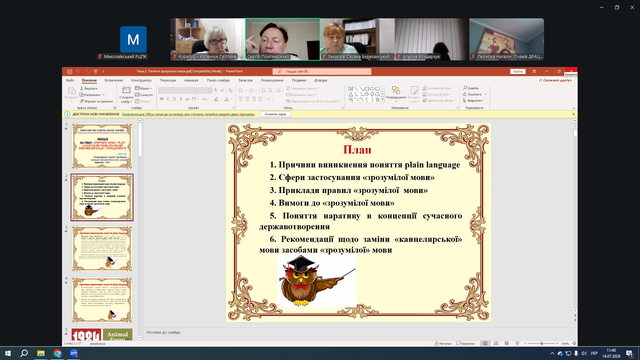Click Replace (Замінити) command

(x=474, y=94)
